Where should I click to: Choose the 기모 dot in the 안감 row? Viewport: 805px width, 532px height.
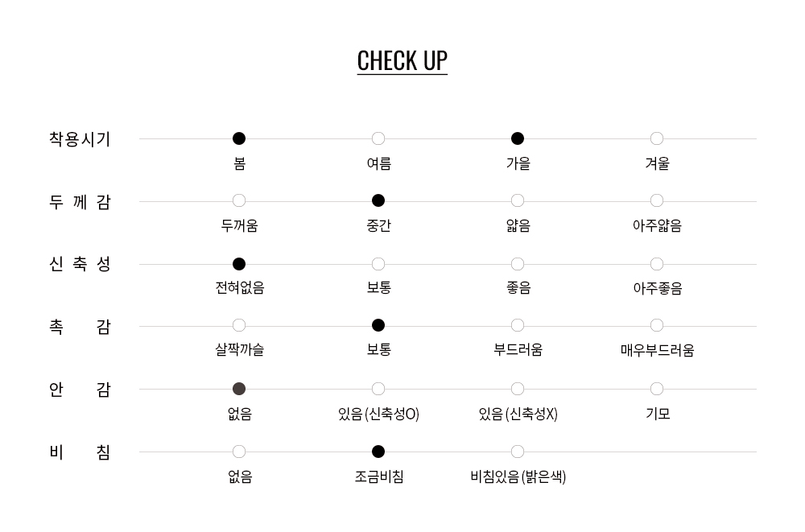point(657,389)
